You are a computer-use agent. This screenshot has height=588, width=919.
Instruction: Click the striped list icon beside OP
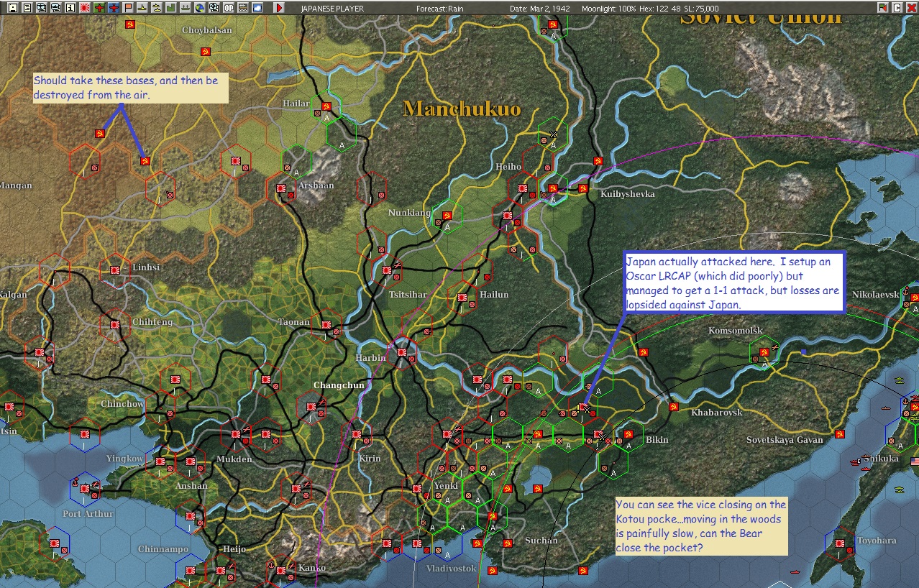(x=242, y=8)
